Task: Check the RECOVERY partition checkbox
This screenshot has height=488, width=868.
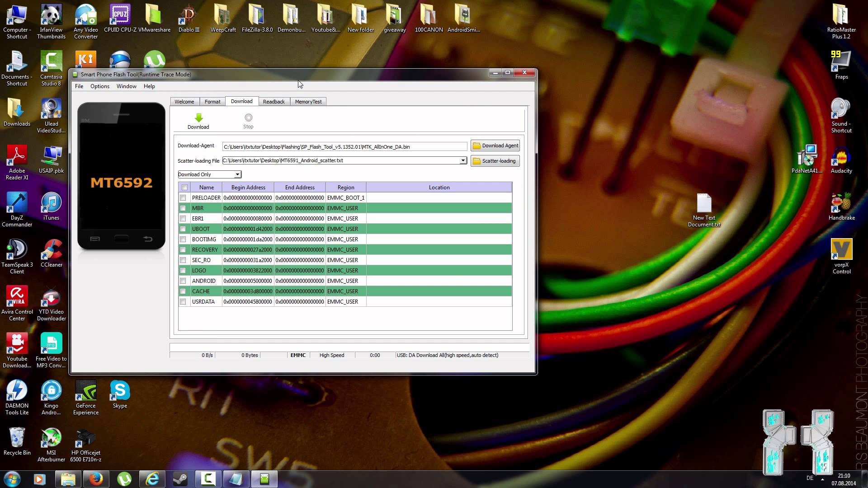Action: click(x=183, y=250)
